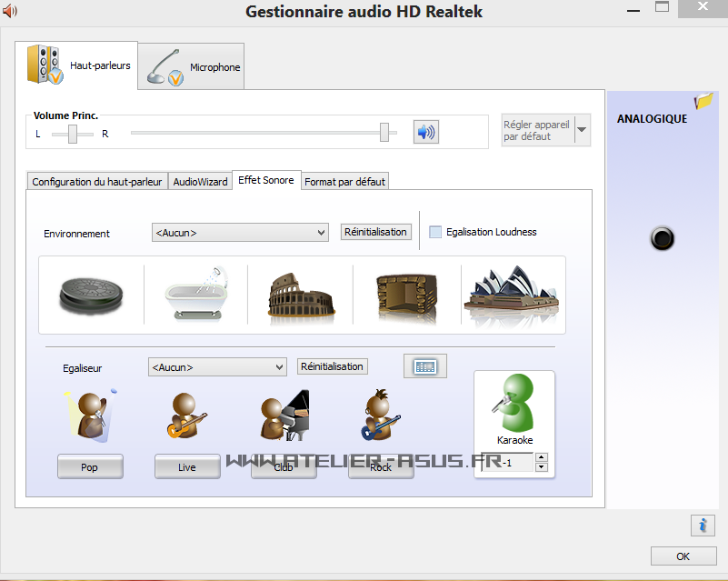Select the Rock preset violin icon
The image size is (728, 581).
[380, 414]
